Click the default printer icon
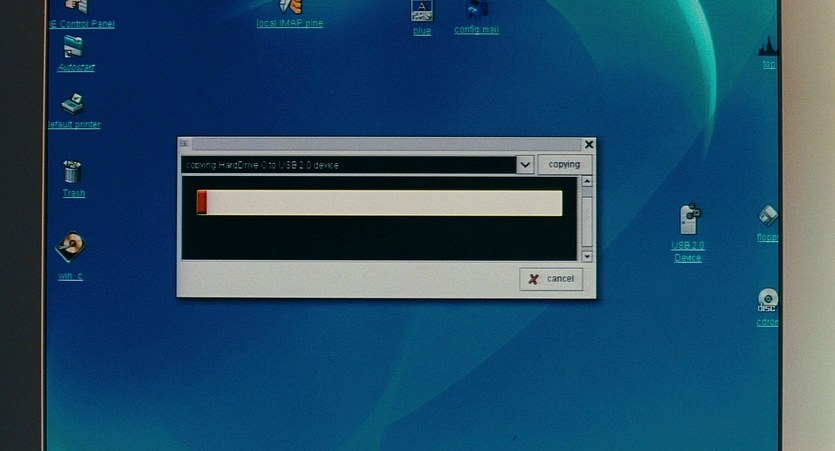This screenshot has width=835, height=451. 73,104
